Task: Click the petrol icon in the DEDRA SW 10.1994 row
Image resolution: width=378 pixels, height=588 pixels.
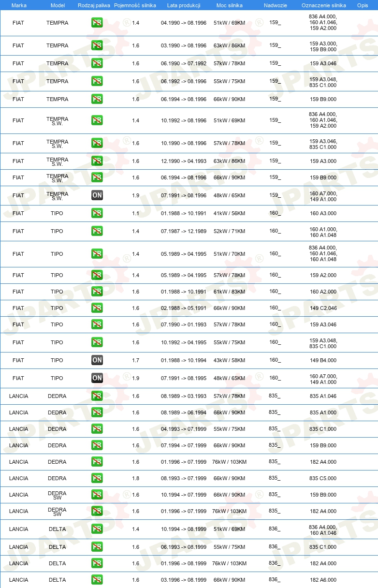Action: pyautogui.click(x=97, y=495)
